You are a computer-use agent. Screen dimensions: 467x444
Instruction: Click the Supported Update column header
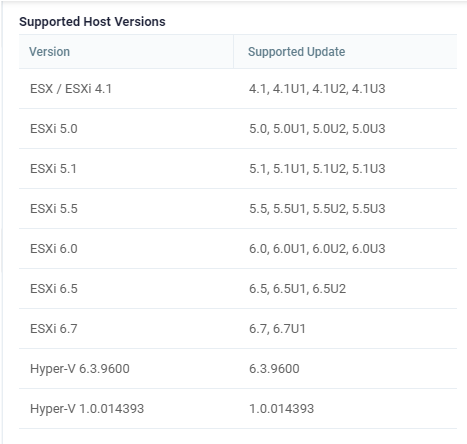(345, 52)
